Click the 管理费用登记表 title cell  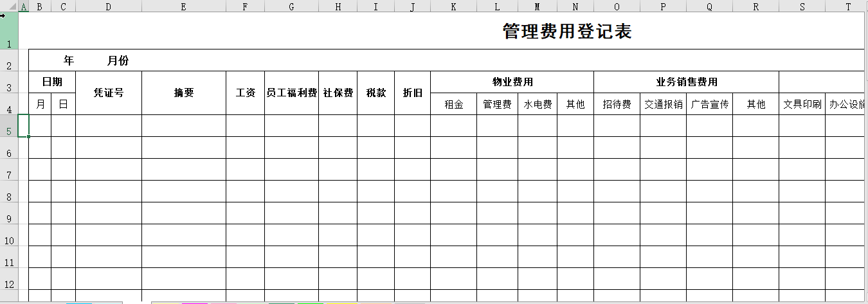[x=566, y=31]
